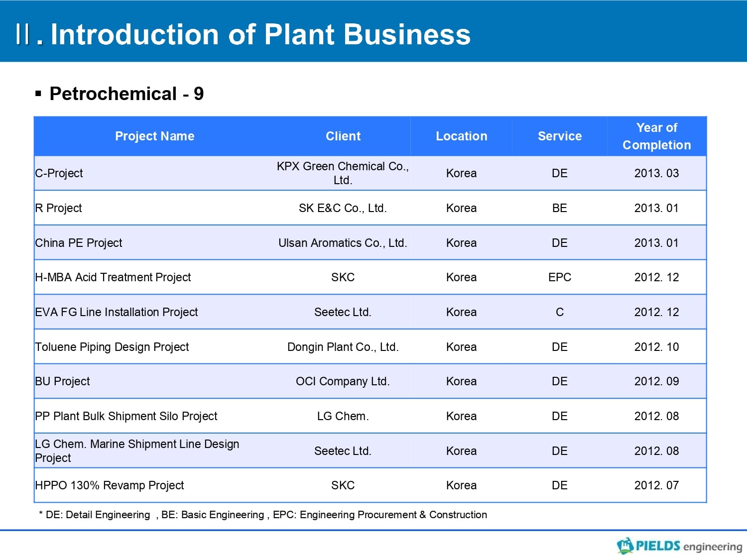Click 'OCI Company Ltd.' client cell
This screenshot has height=560, width=747.
point(343,381)
